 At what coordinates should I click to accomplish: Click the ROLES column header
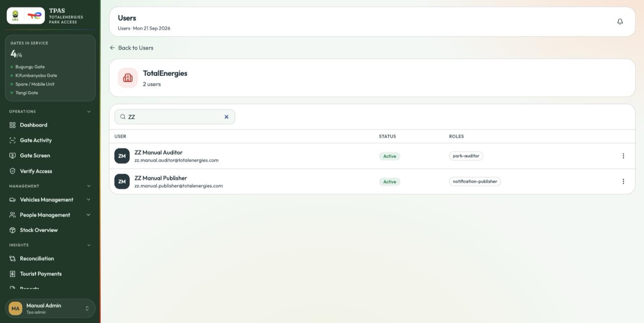[x=456, y=136]
